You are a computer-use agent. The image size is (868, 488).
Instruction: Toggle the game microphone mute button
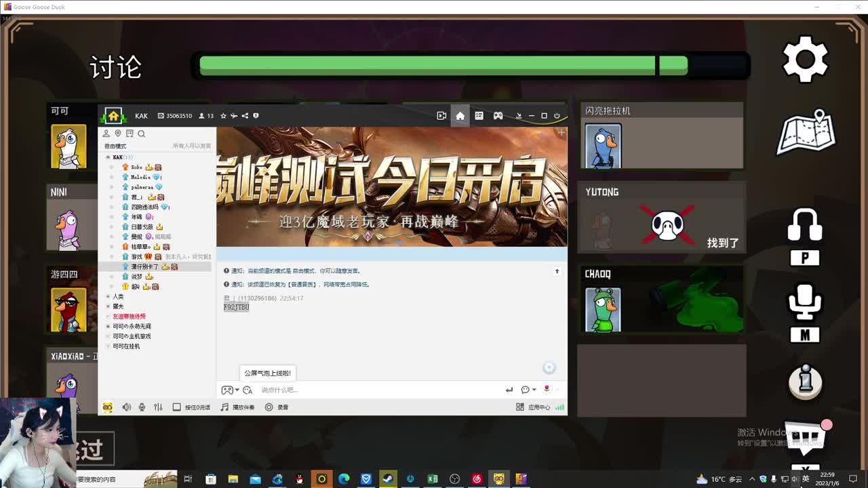click(x=805, y=302)
